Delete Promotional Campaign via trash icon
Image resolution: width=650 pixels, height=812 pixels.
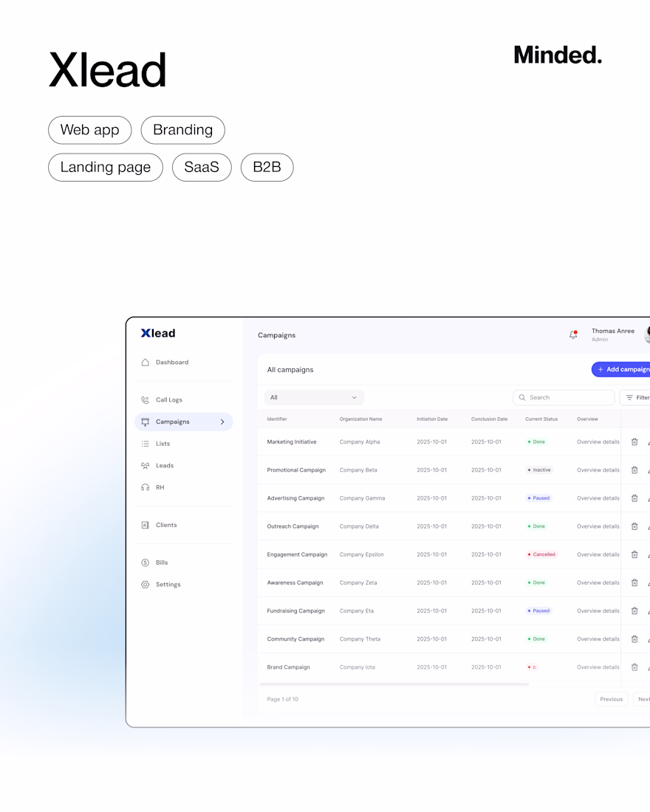634,470
